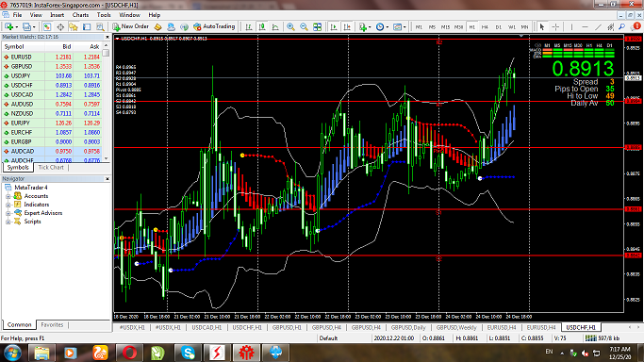Image resolution: width=644 pixels, height=362 pixels.
Task: Select the Crosshair tool
Action: pos(555,26)
